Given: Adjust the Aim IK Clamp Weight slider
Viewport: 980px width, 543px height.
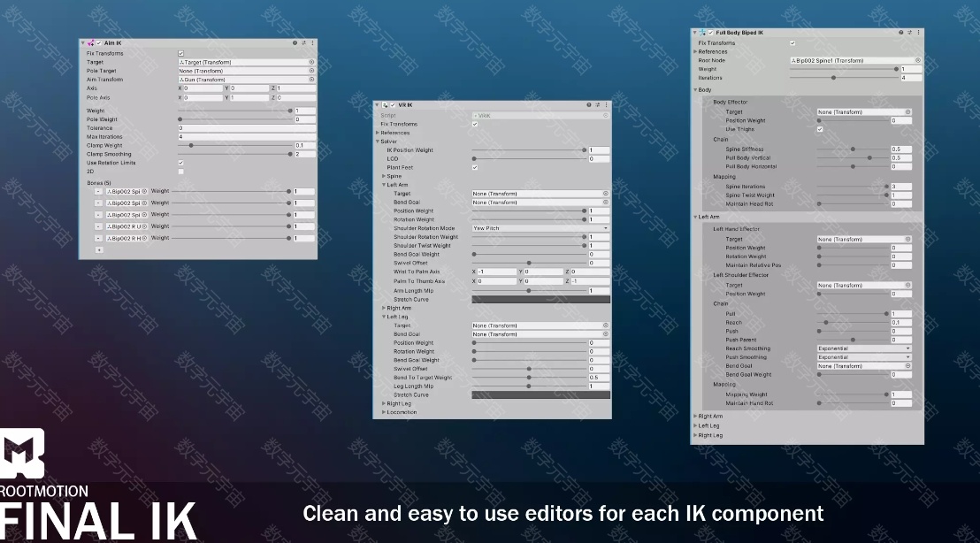Looking at the screenshot, I should [x=235, y=146].
